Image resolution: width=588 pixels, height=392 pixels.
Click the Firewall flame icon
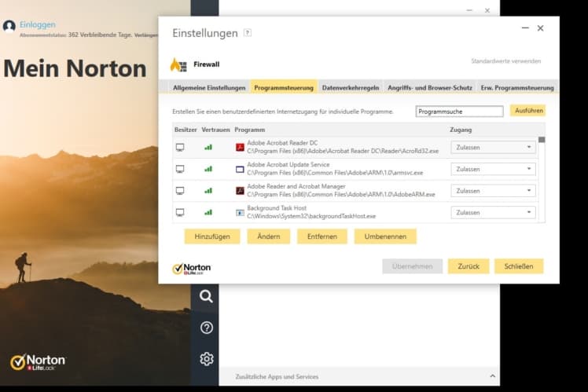point(178,64)
